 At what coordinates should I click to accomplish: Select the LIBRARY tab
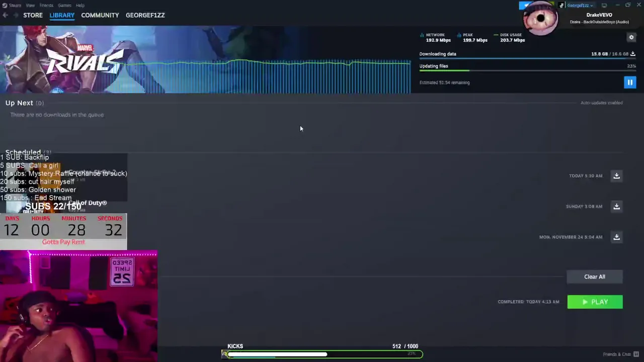click(62, 15)
